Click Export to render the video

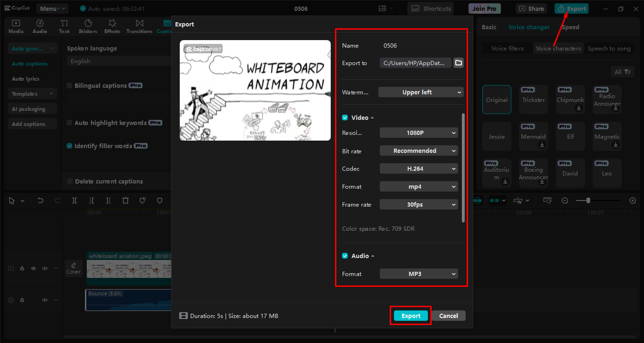tap(410, 316)
